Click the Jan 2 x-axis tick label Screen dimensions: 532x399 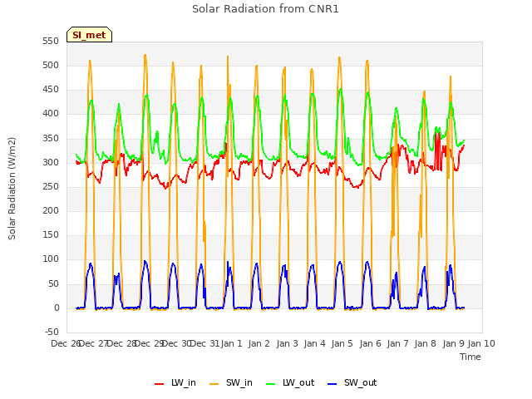pos(259,343)
